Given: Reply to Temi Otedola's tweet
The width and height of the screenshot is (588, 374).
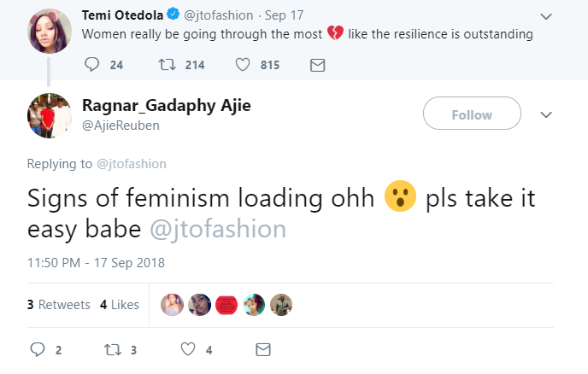Looking at the screenshot, I should (x=93, y=65).
